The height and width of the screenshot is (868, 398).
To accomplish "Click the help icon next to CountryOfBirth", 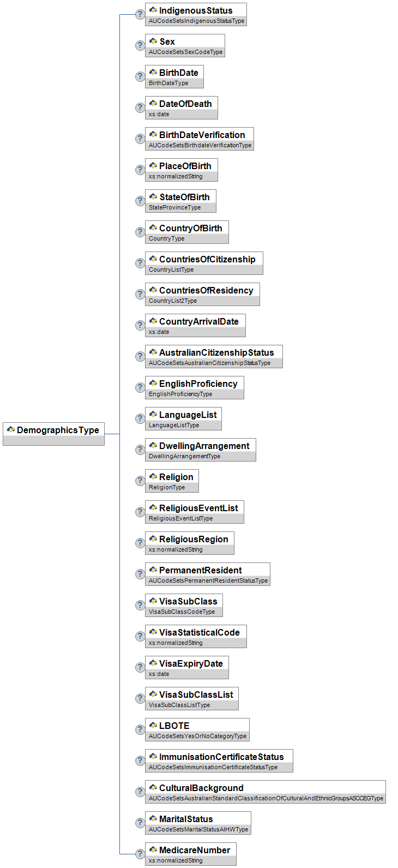I will (x=140, y=232).
